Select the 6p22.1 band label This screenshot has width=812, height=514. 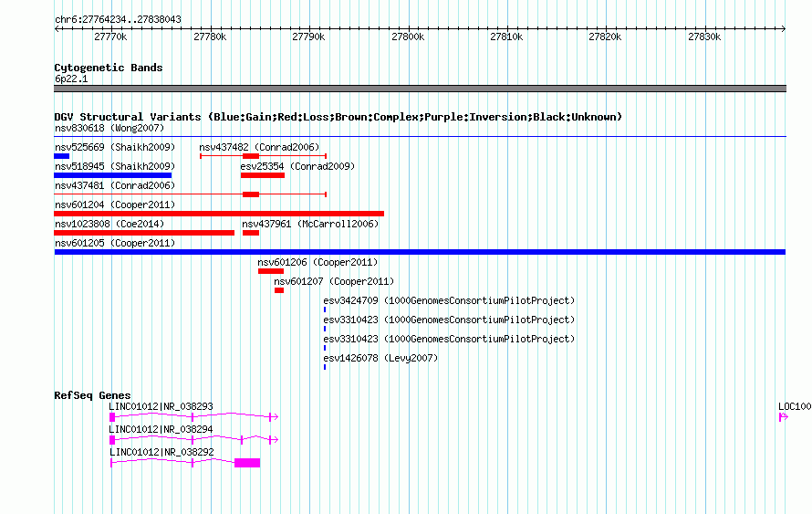coord(71,79)
